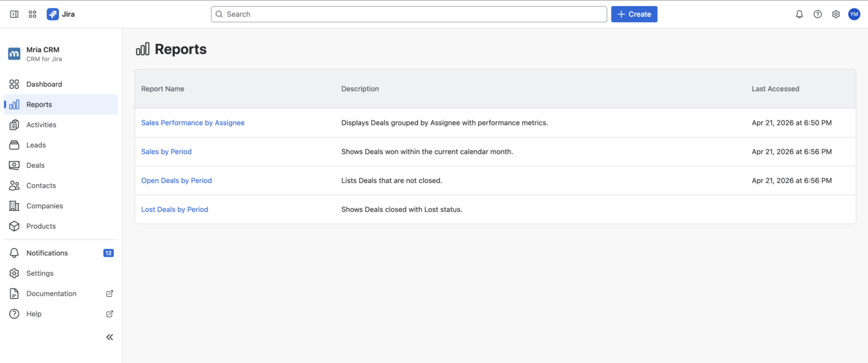The height and width of the screenshot is (363, 868).
Task: Open Sales Performance by Assignee report
Action: point(193,123)
